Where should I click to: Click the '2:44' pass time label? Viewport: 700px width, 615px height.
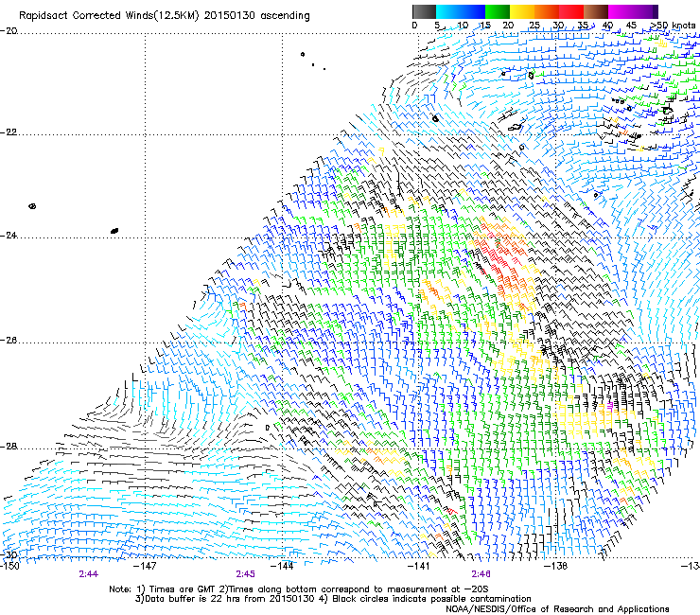click(88, 574)
